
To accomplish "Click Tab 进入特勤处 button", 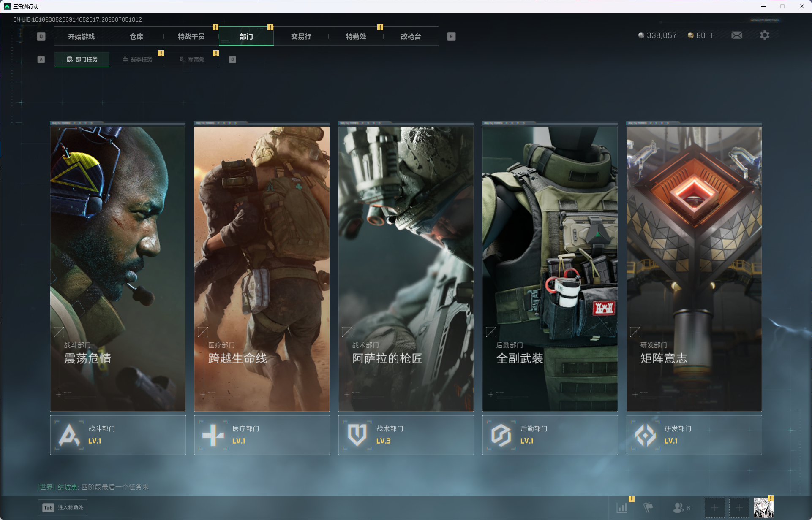I will (63, 507).
